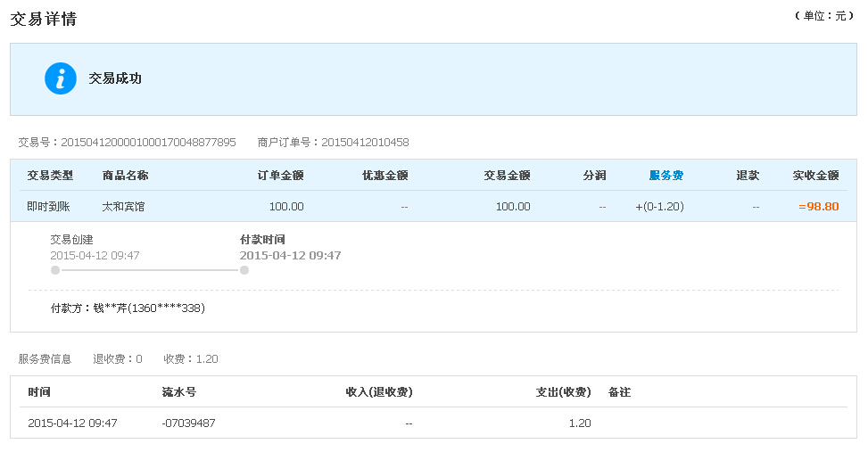
Task: Click the +(0-1.20) service fee value
Action: [660, 206]
